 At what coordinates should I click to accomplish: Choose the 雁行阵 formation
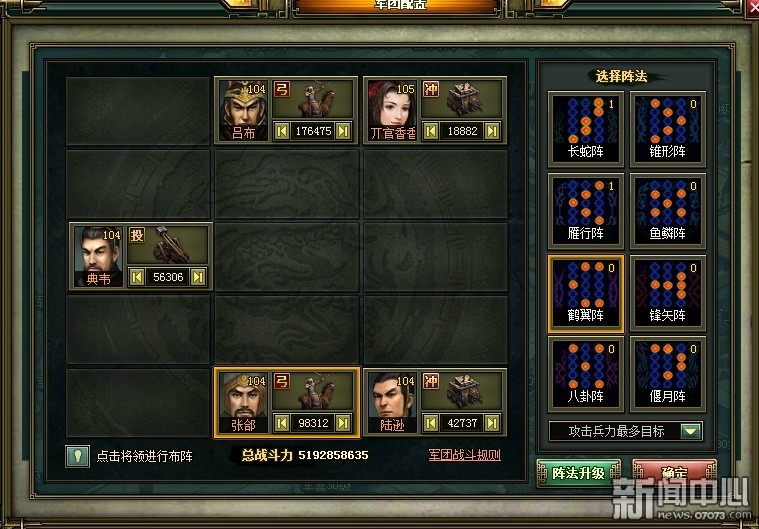point(586,211)
